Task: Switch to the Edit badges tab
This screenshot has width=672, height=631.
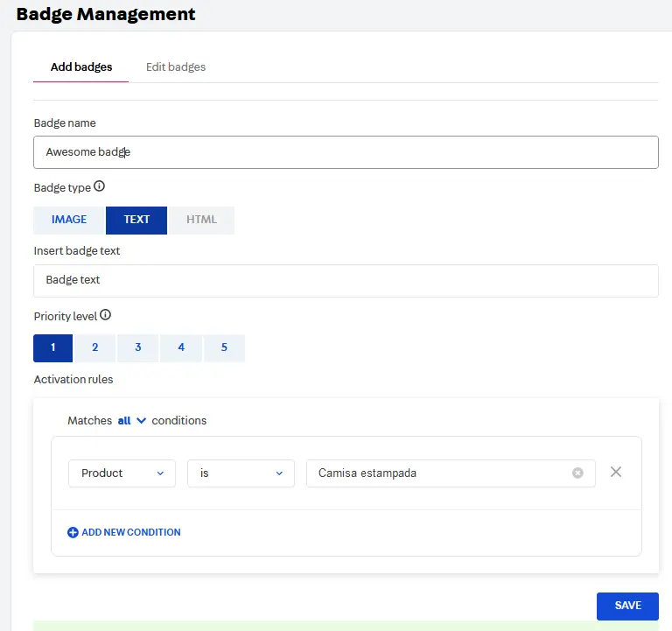Action: 176,67
